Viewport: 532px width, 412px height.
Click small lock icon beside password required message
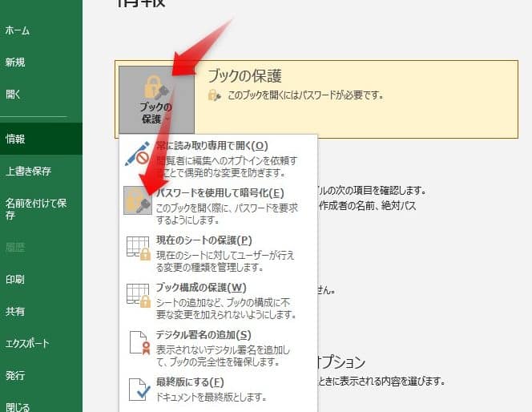coord(215,95)
